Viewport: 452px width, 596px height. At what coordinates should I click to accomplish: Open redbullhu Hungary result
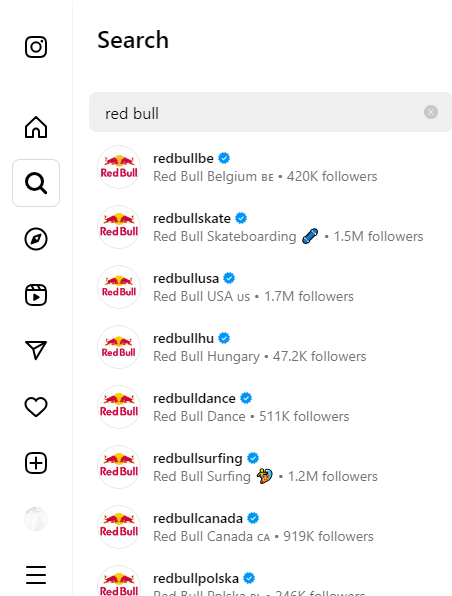coord(271,347)
